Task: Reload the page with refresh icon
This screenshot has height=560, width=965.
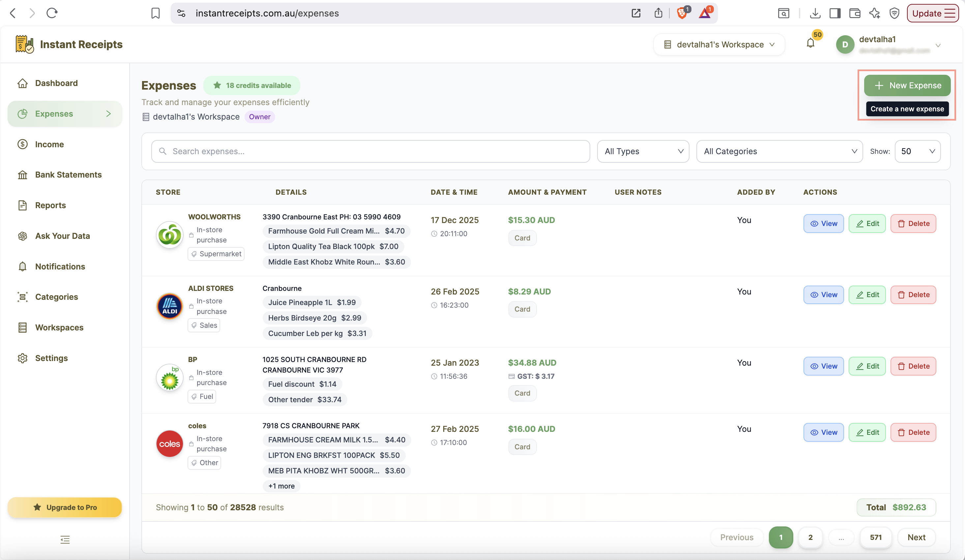Action: point(52,13)
